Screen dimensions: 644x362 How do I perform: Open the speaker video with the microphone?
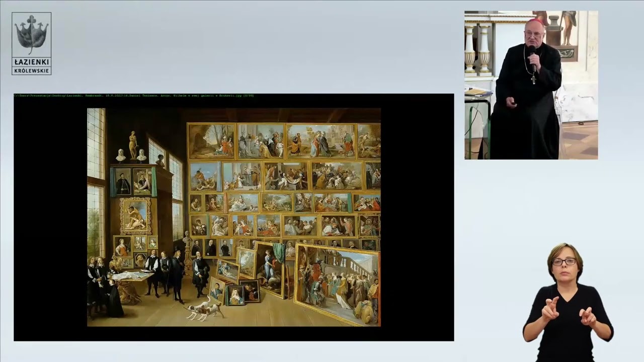click(531, 85)
